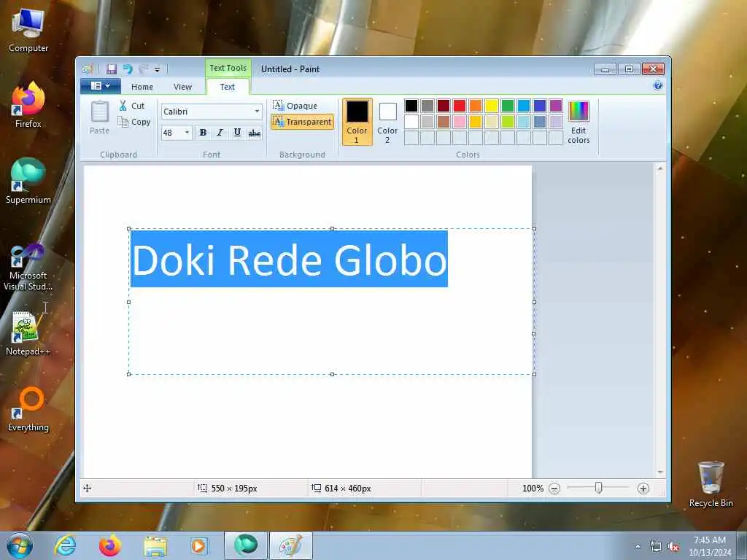Viewport: 747px width, 560px height.
Task: Show hidden tray icons arrow
Action: click(638, 547)
